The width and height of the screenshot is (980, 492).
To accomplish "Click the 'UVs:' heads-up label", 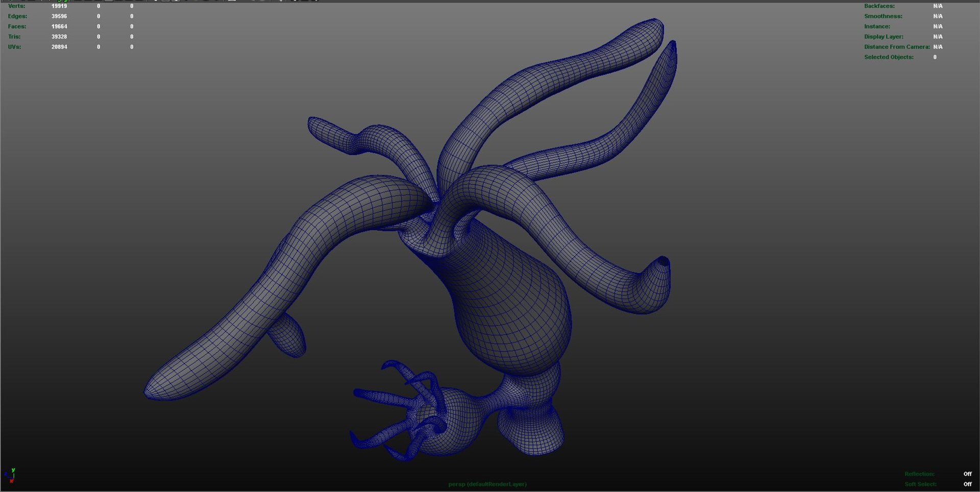I will pos(14,47).
